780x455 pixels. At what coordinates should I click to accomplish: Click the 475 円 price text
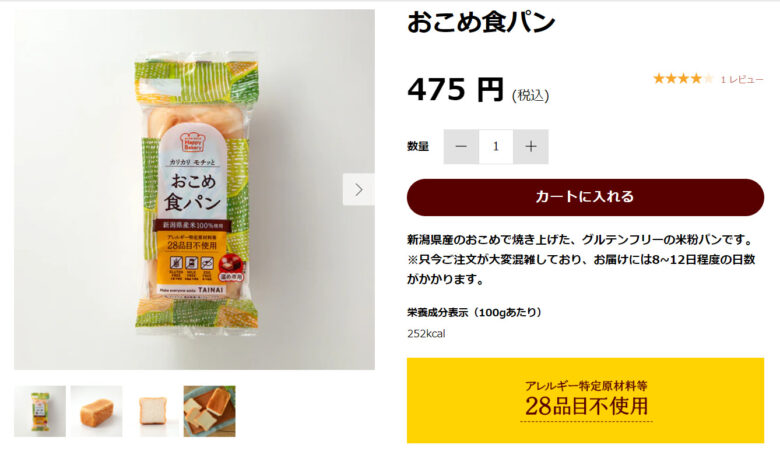(x=455, y=90)
